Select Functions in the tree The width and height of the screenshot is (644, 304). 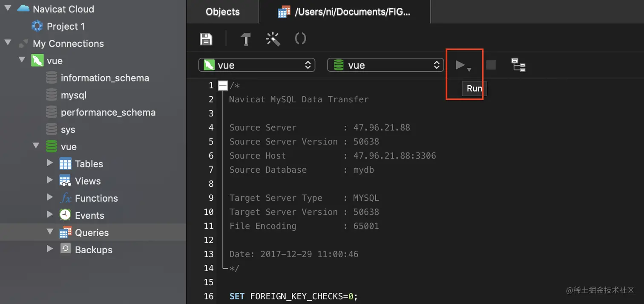coord(96,198)
